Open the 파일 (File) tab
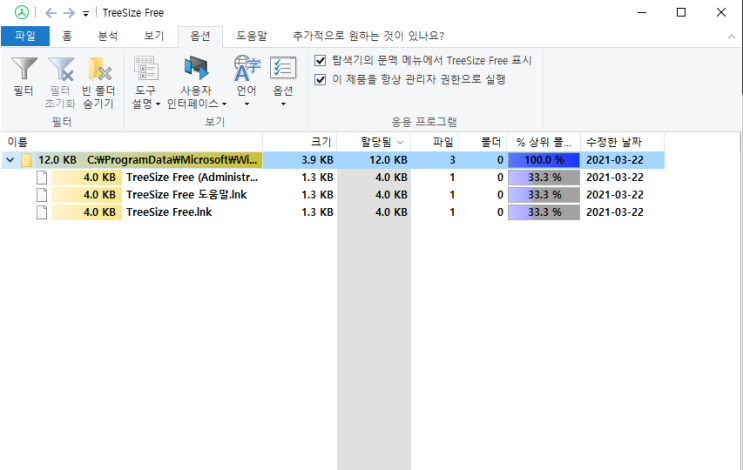 25,36
